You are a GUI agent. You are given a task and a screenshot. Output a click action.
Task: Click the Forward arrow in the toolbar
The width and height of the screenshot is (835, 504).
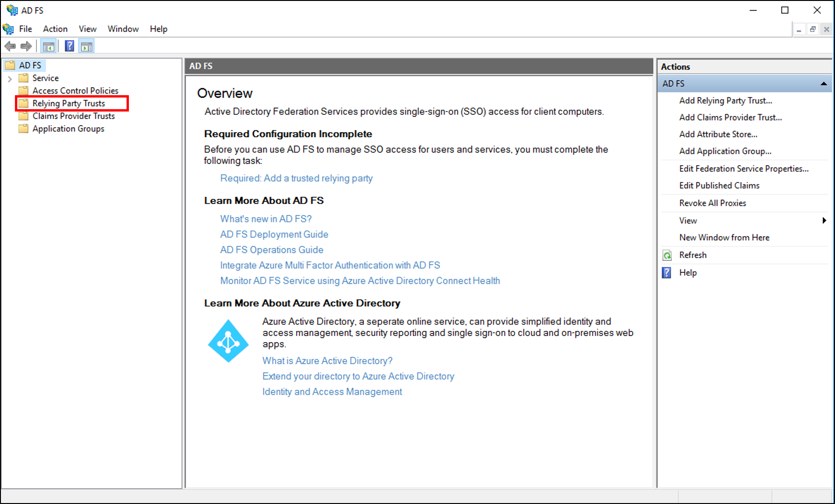pyautogui.click(x=26, y=46)
